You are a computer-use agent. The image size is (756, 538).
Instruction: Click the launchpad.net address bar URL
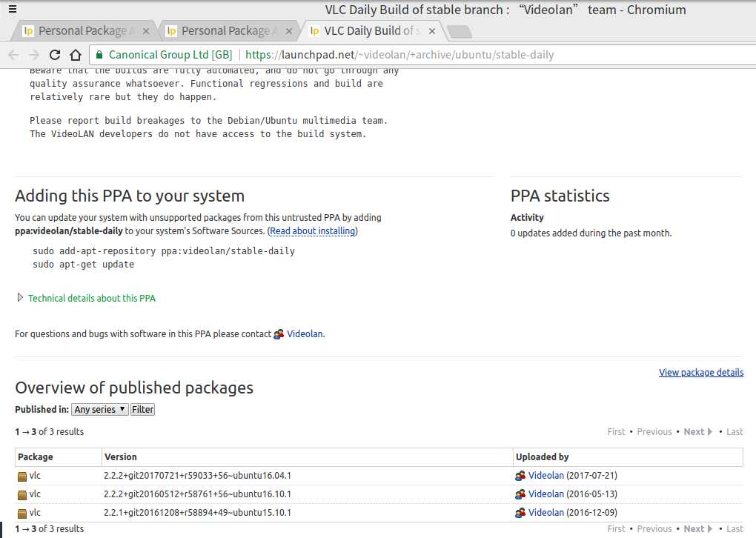(x=399, y=55)
